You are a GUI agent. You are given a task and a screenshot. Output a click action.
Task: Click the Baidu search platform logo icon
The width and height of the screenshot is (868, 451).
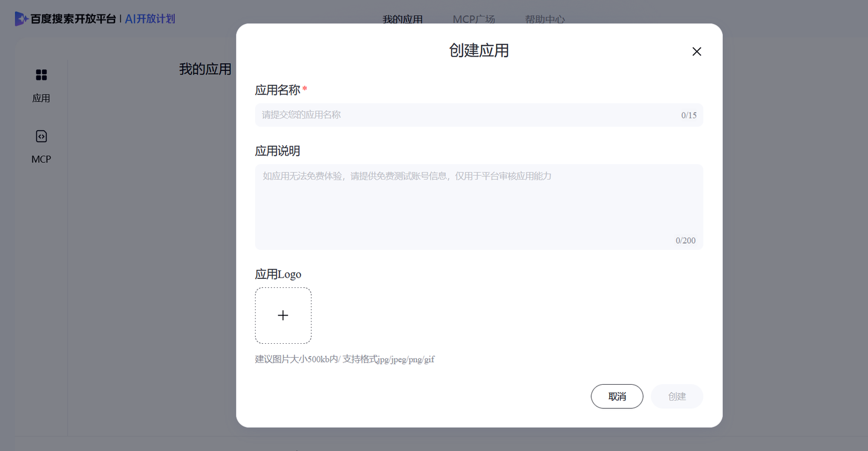(x=22, y=19)
